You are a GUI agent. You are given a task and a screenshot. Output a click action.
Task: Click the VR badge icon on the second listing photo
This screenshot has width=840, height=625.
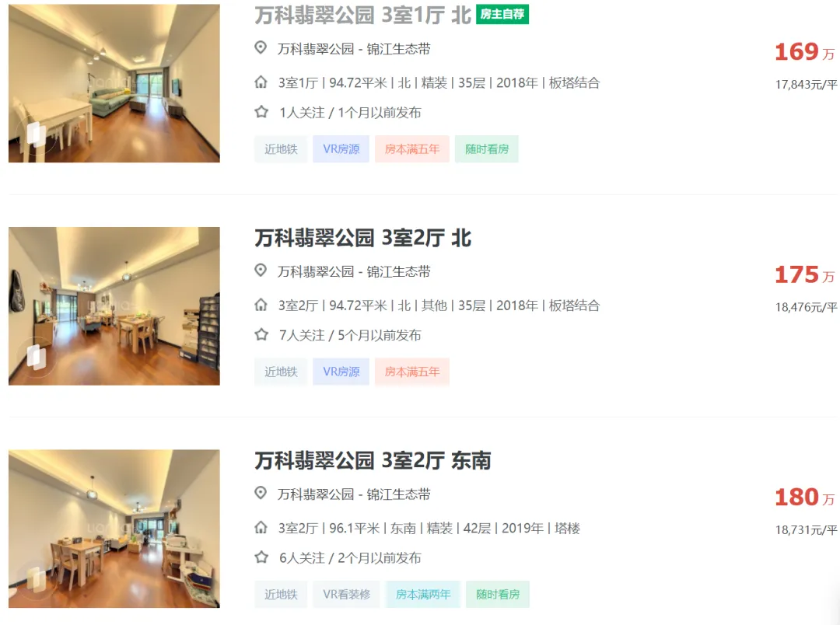(37, 356)
